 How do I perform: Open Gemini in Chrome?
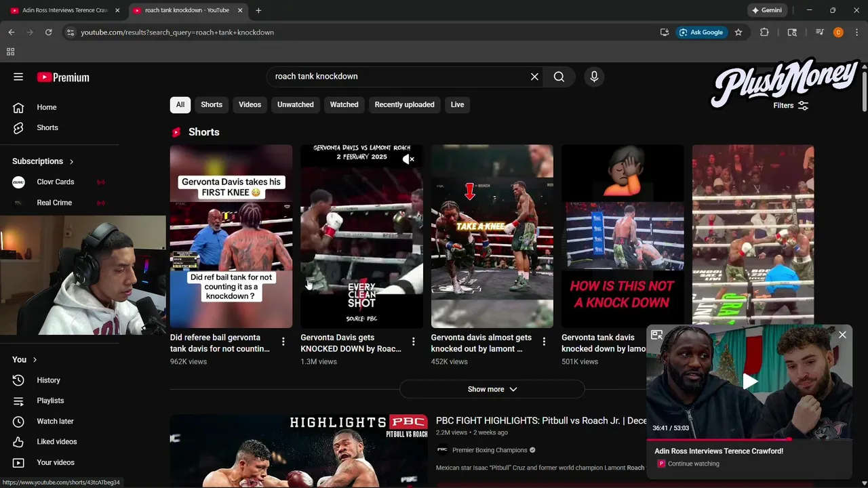tap(767, 10)
